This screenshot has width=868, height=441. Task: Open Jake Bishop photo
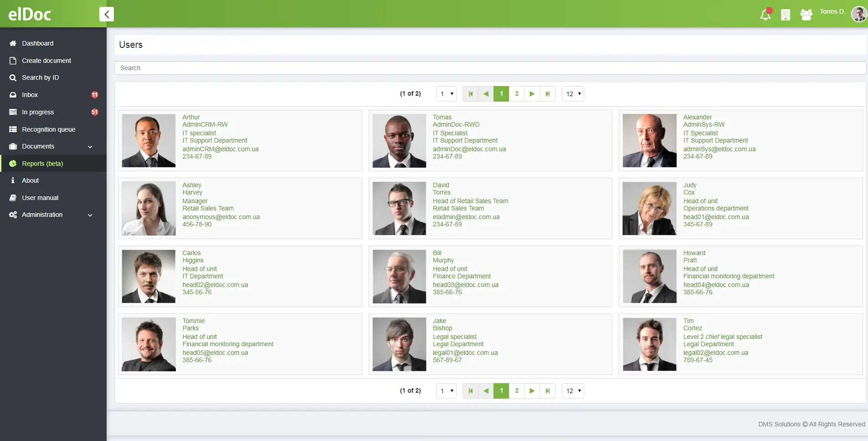click(x=399, y=344)
